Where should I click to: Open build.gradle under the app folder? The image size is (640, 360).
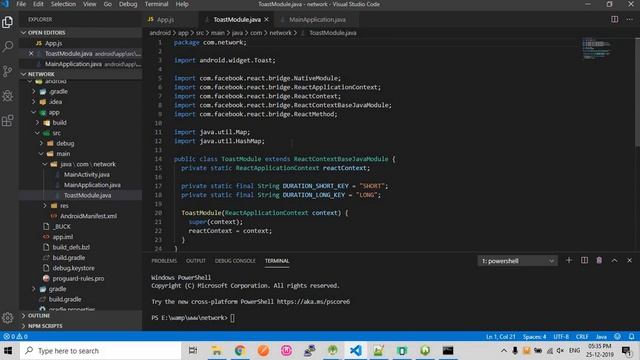[69, 258]
